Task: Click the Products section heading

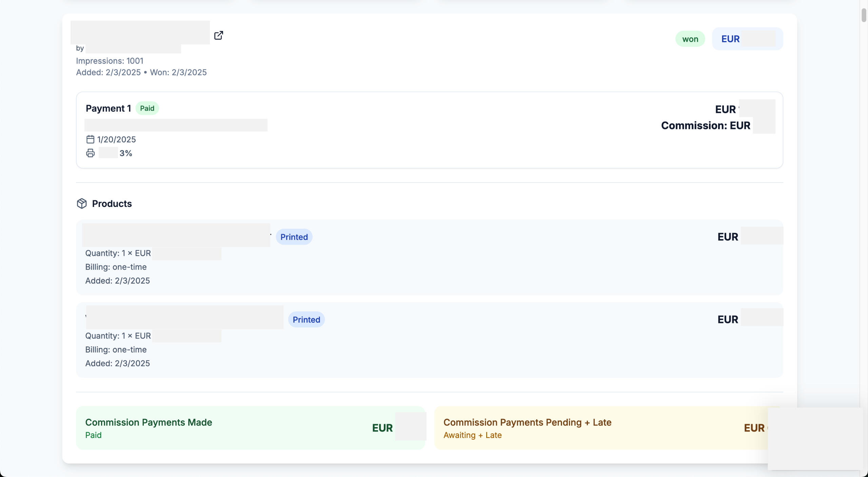Action: (112, 204)
